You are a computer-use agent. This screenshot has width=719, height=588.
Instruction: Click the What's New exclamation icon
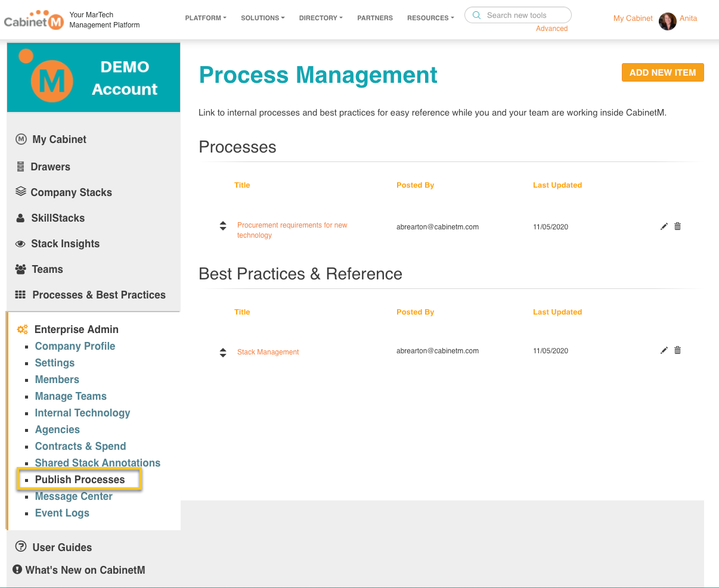(x=17, y=570)
